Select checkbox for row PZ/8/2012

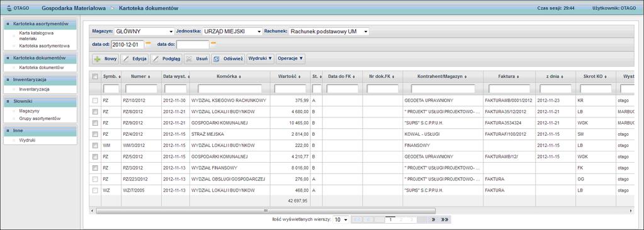pos(95,111)
